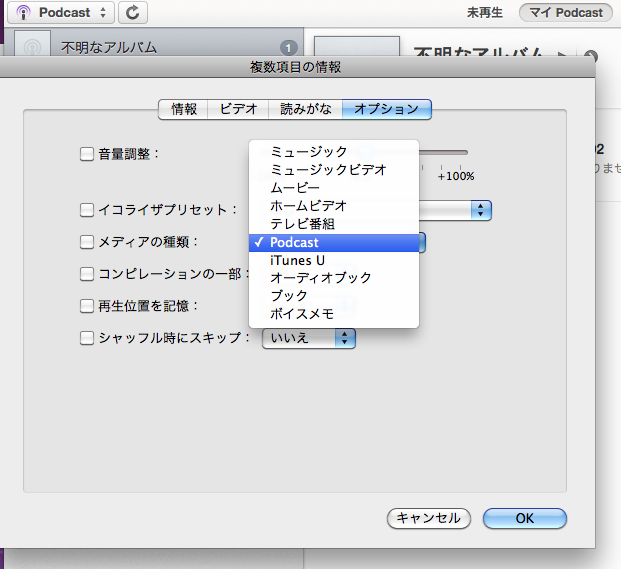This screenshot has height=569, width=621.
Task: Choose iTunes U from media kind menu
Action: tap(334, 261)
